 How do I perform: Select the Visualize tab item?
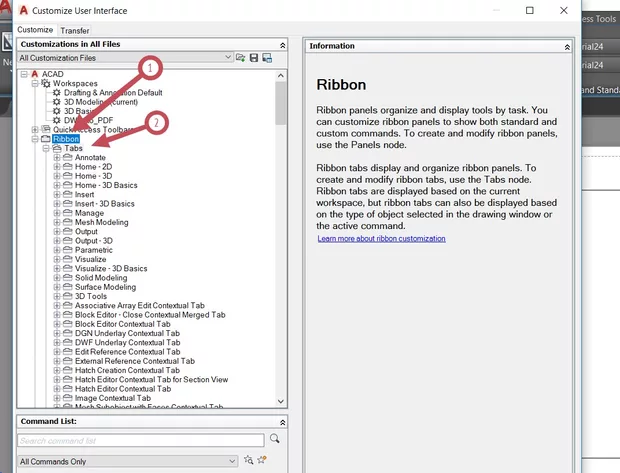pyautogui.click(x=91, y=259)
